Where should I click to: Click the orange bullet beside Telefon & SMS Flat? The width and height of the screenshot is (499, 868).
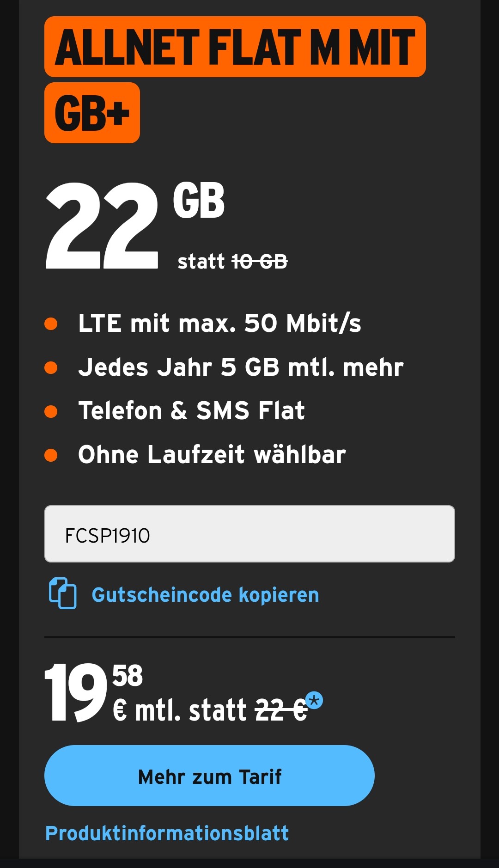click(x=52, y=410)
